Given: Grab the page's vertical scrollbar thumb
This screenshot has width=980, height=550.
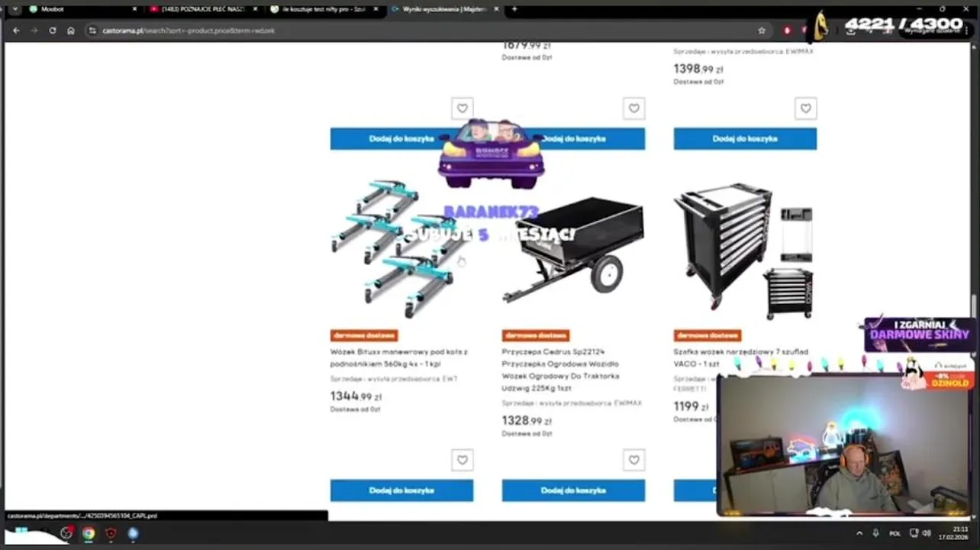Looking at the screenshot, I should (975, 306).
